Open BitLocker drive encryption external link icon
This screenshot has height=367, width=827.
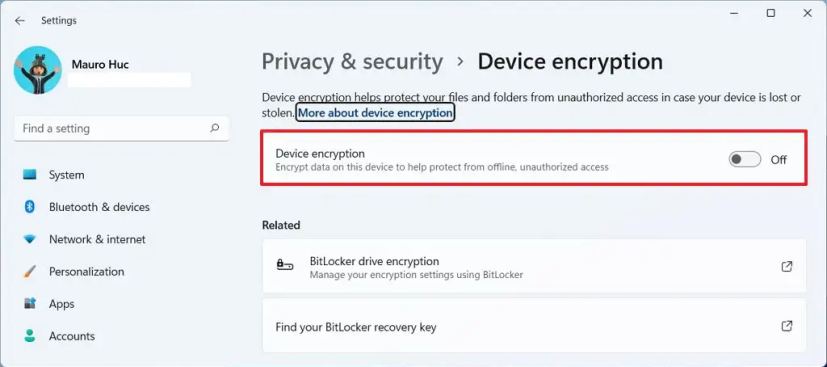[786, 266]
